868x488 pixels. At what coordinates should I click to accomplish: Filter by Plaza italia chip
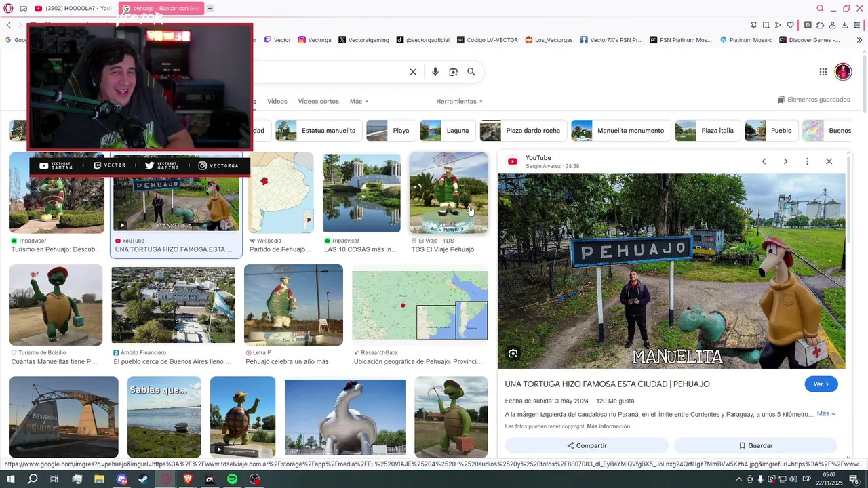[707, 131]
